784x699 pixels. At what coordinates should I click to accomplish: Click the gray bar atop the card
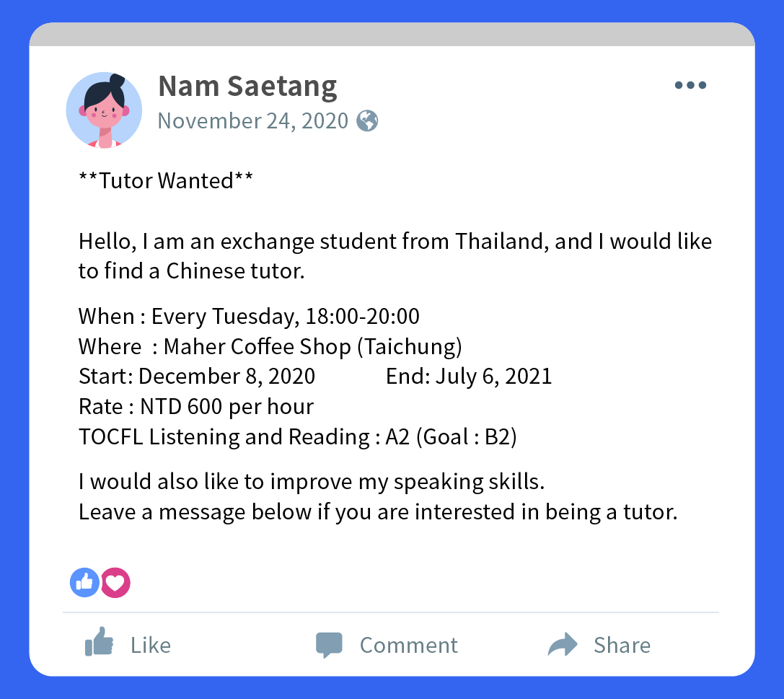click(x=392, y=34)
